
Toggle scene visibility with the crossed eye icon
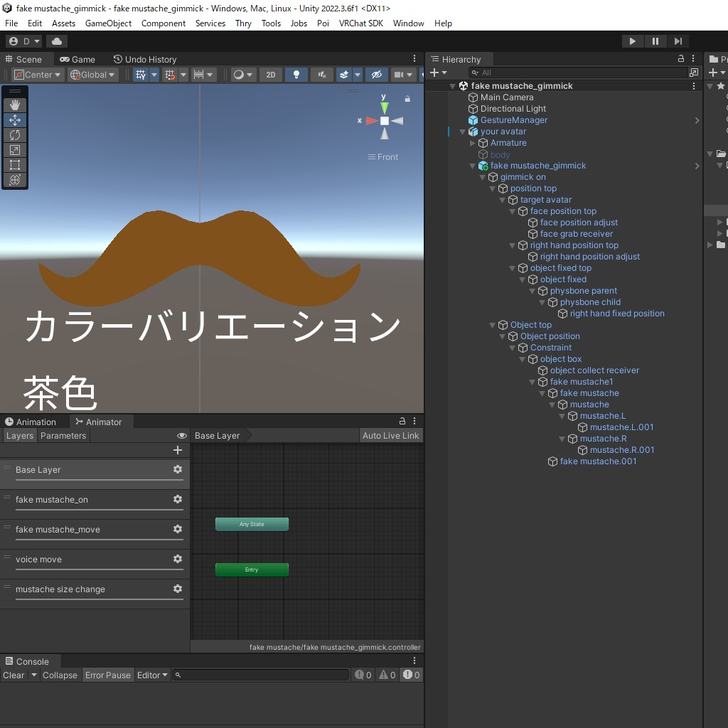point(377,74)
